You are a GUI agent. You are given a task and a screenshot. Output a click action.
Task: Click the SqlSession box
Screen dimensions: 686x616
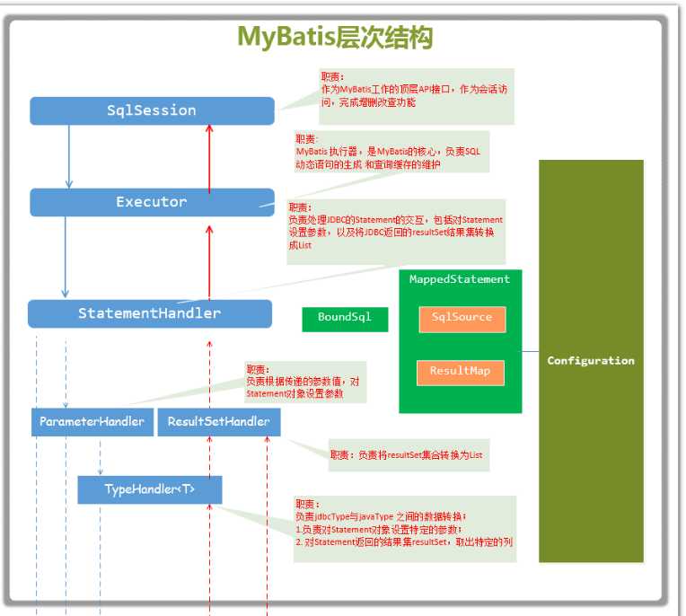(x=152, y=110)
